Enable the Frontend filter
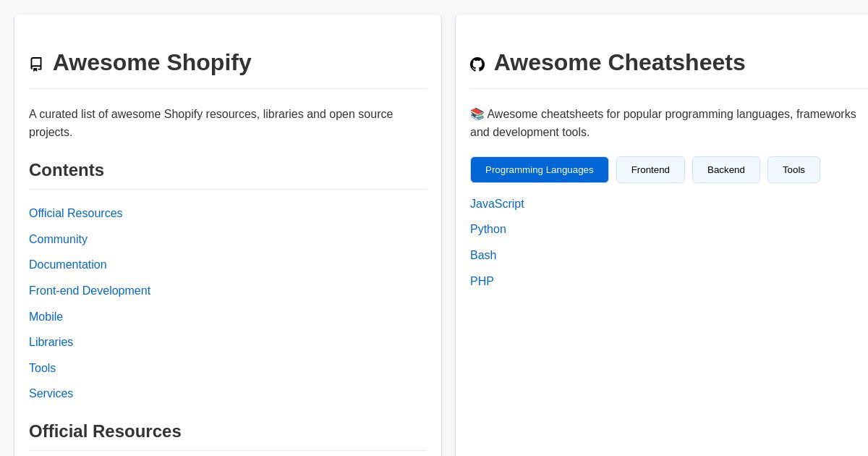868x456 pixels. [650, 169]
